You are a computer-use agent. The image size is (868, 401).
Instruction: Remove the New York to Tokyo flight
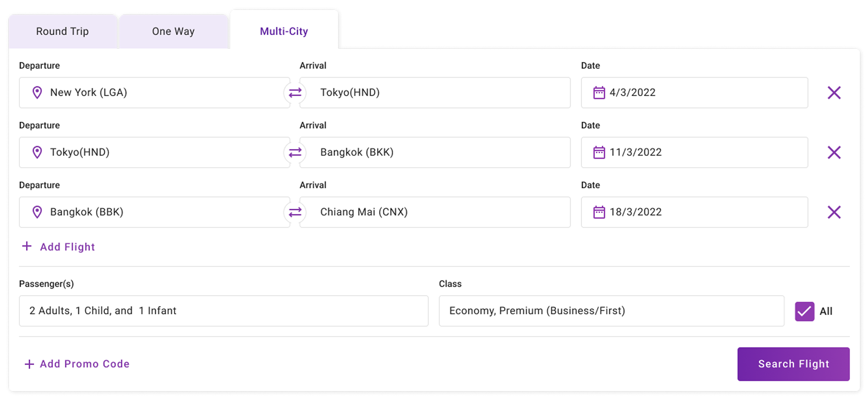[x=834, y=93]
